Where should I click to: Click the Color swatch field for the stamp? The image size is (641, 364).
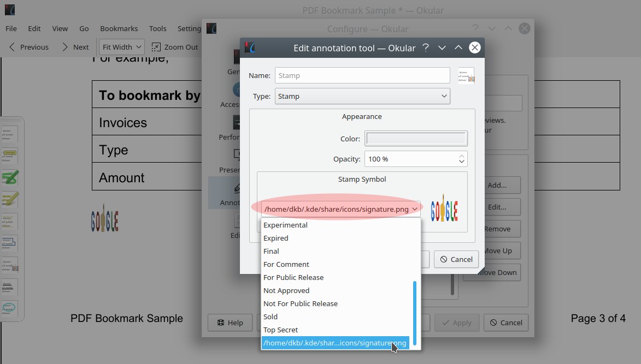pyautogui.click(x=416, y=138)
